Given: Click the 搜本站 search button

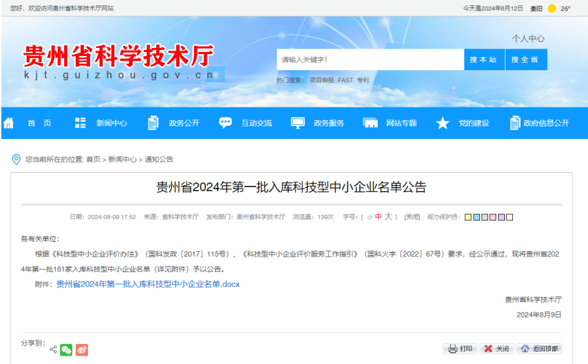Looking at the screenshot, I should point(483,59).
